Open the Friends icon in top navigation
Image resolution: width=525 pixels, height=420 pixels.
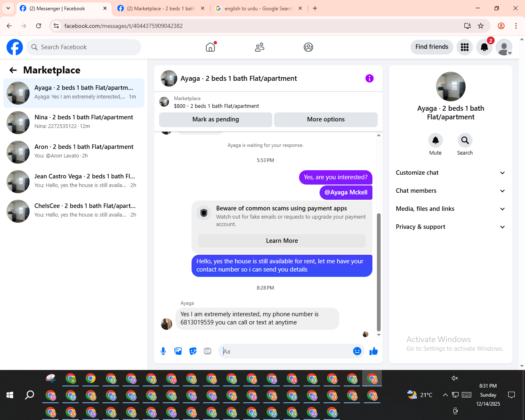pos(260,47)
